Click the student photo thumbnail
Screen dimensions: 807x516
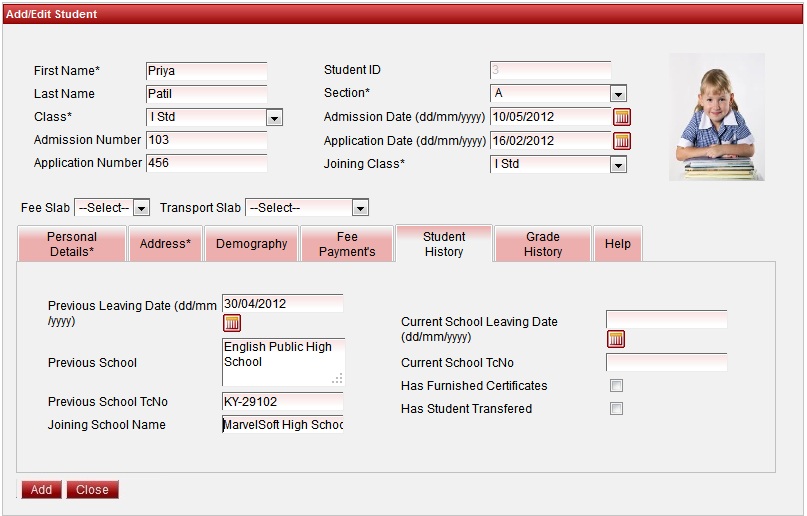716,117
